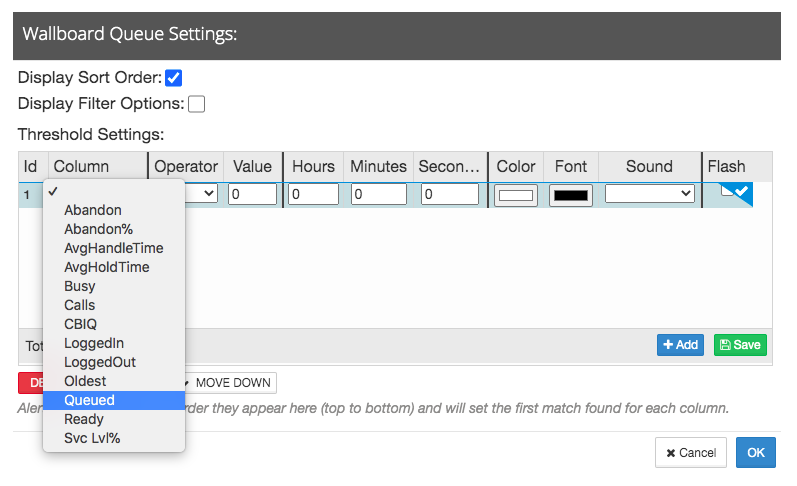Select AvgHoldTime option
Screen dimensions: 797x486
(114, 267)
